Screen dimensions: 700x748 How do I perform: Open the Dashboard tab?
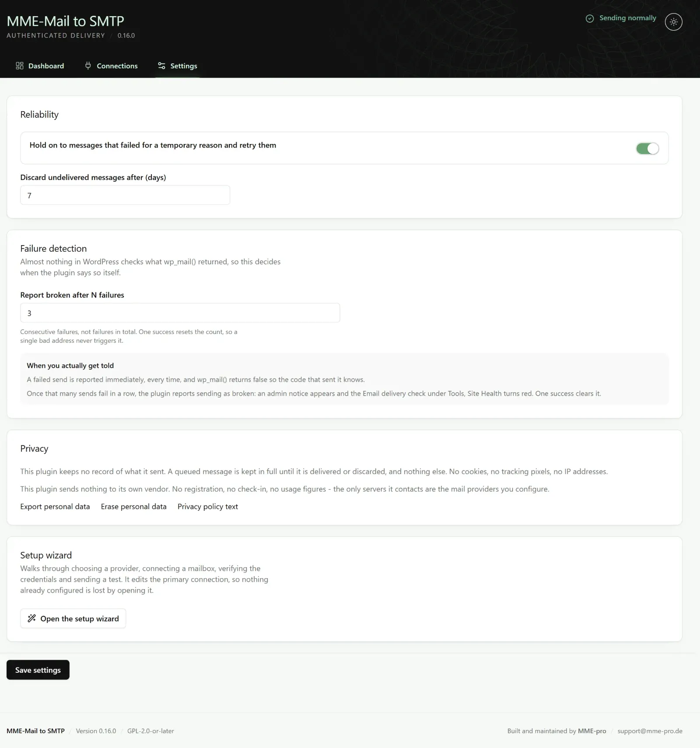pyautogui.click(x=40, y=66)
